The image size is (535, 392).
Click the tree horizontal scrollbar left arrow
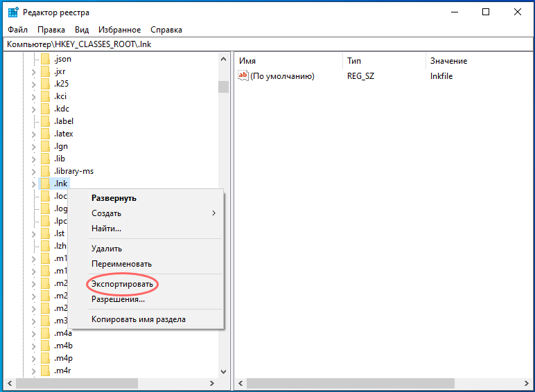pos(10,383)
